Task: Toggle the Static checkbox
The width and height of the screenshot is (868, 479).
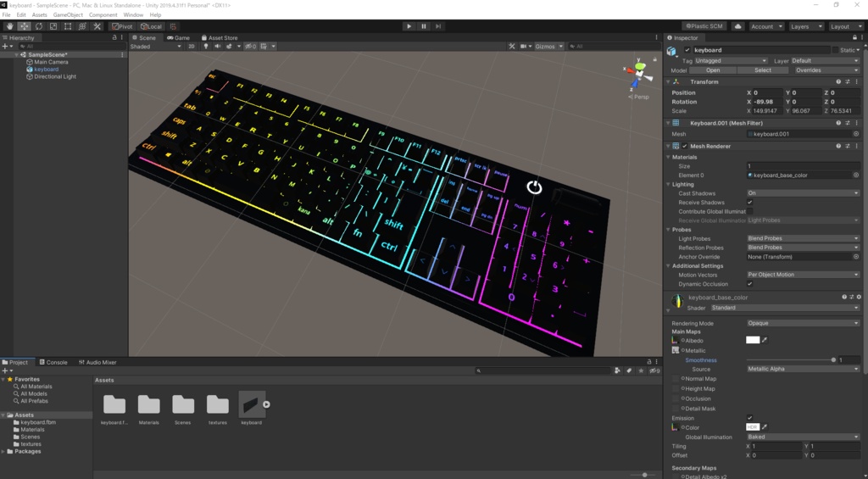Action: pyautogui.click(x=835, y=50)
